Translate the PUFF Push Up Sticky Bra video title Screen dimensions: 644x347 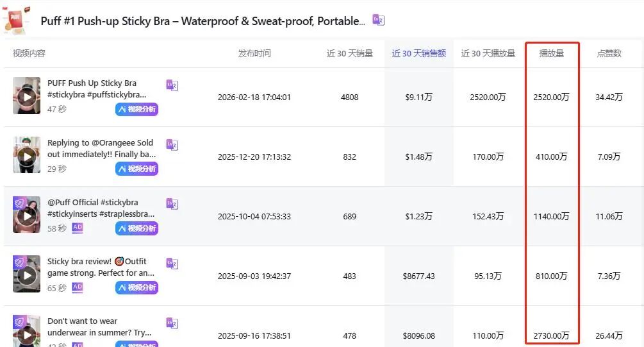(x=172, y=85)
